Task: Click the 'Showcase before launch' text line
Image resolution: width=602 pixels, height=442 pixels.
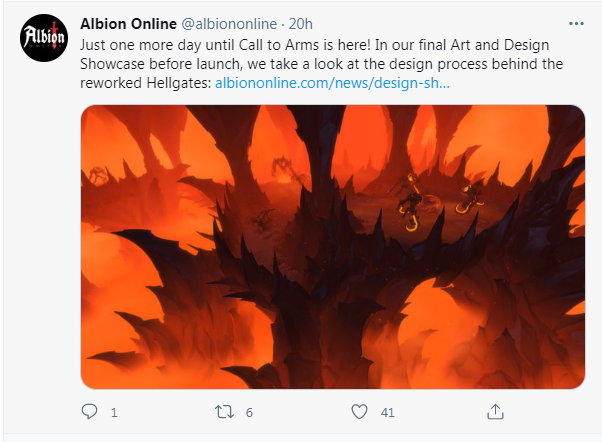Action: pos(161,64)
